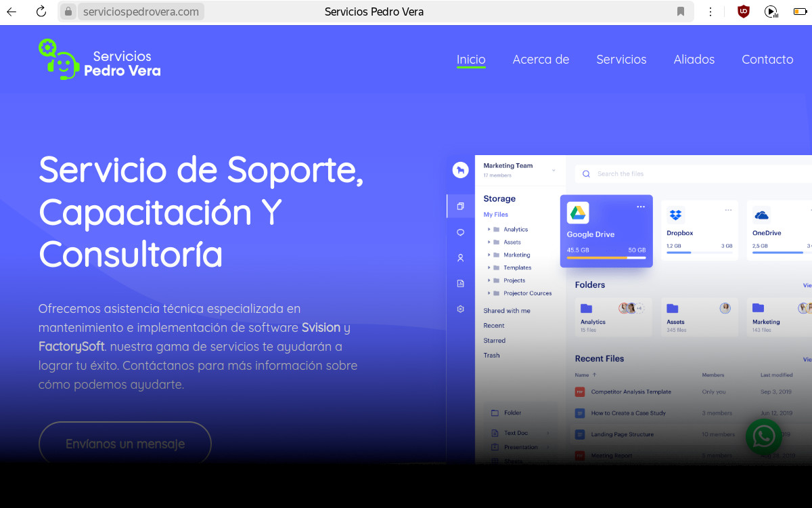Click the media playback extension icon
This screenshot has width=812, height=508.
(x=771, y=12)
